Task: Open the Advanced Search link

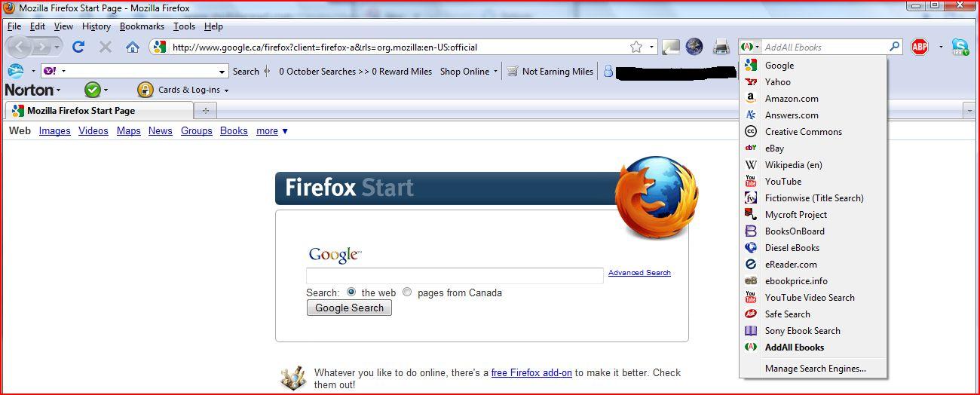Action: click(x=639, y=273)
